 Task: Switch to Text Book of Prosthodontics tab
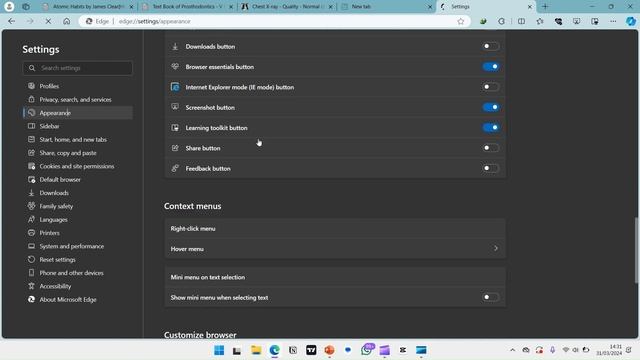click(187, 7)
